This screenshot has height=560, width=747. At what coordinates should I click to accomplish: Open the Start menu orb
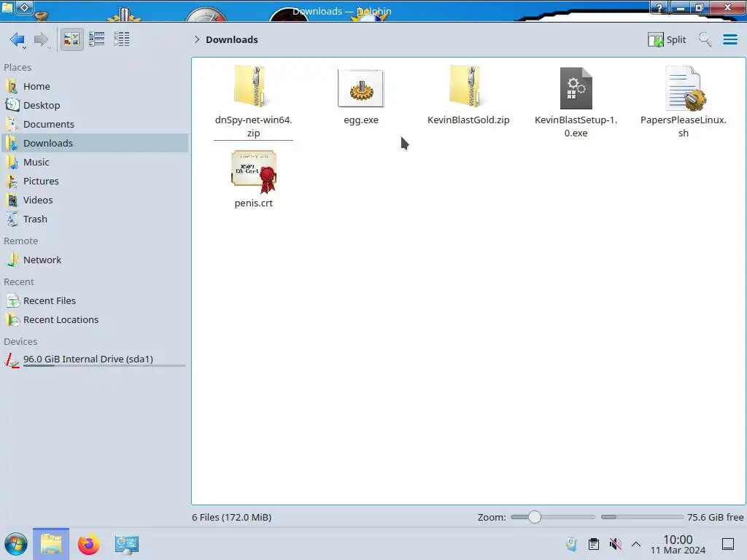[16, 544]
